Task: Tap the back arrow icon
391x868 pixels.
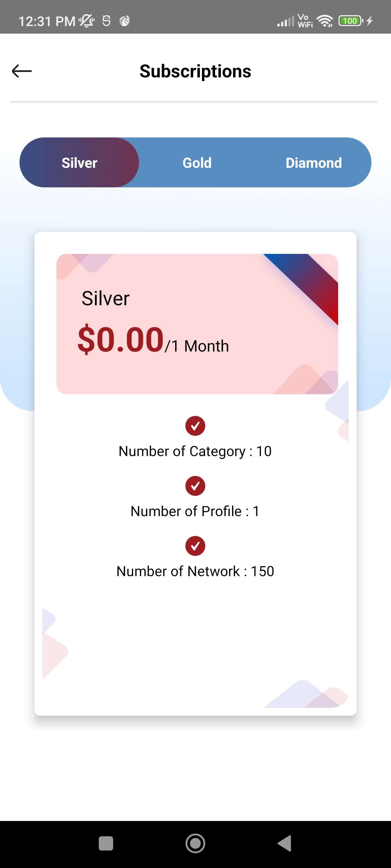Action: [x=22, y=71]
